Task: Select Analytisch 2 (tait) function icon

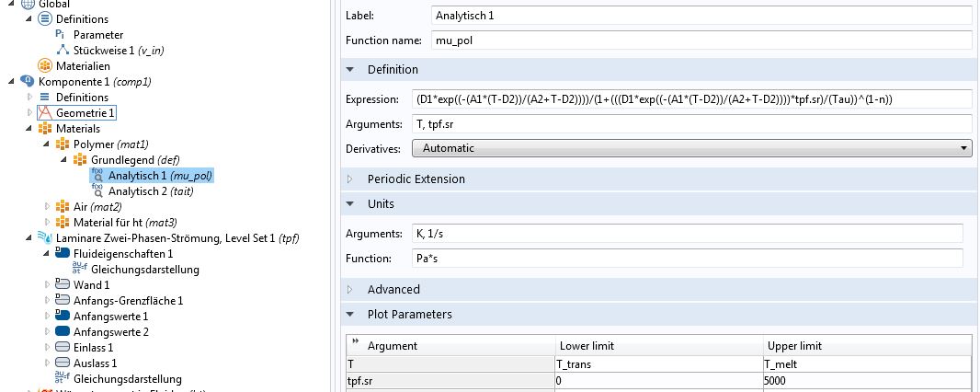Action: point(97,191)
